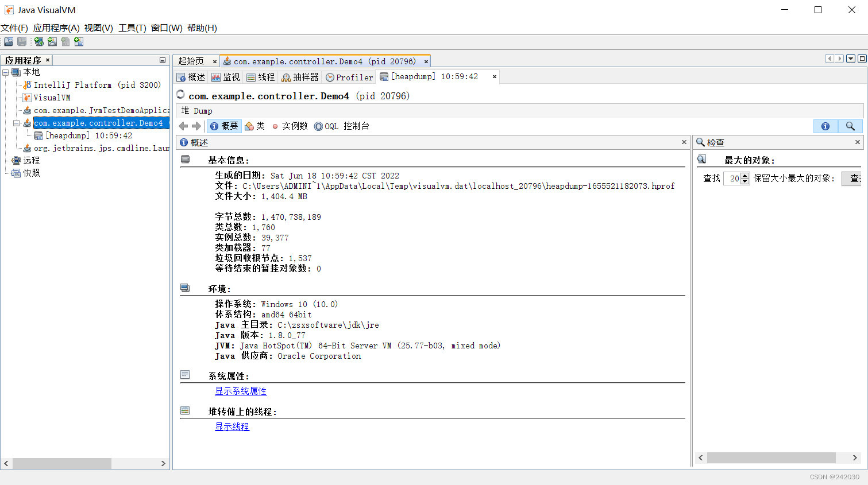Click the largest objects icon in 检查 panel
This screenshot has width=868, height=485.
[702, 160]
